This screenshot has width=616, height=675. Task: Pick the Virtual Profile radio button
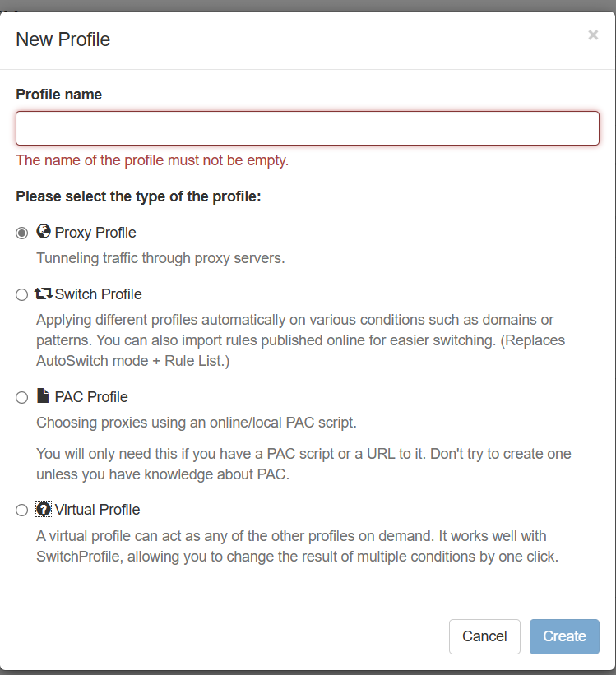(x=21, y=510)
